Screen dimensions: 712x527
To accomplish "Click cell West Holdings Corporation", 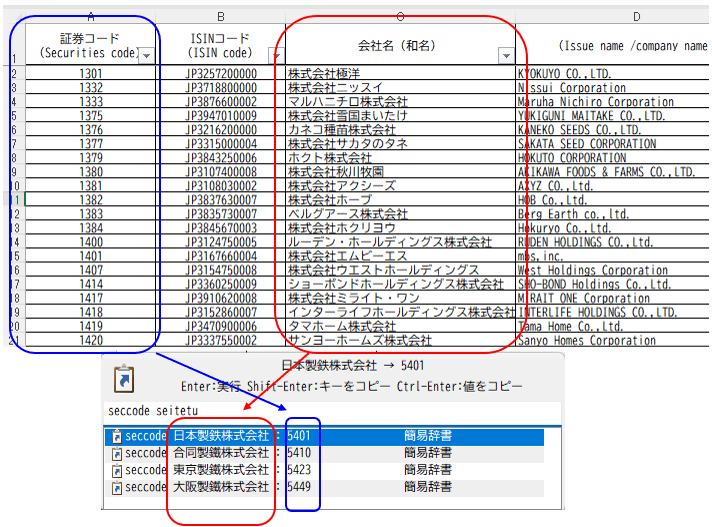I will tap(613, 270).
